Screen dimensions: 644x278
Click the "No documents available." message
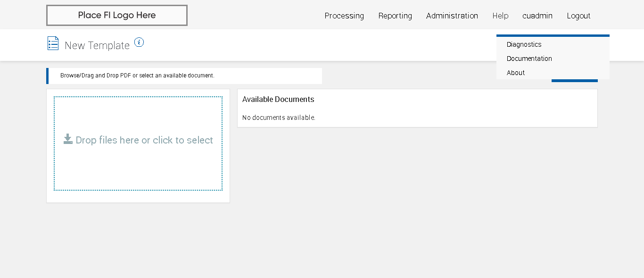point(279,118)
